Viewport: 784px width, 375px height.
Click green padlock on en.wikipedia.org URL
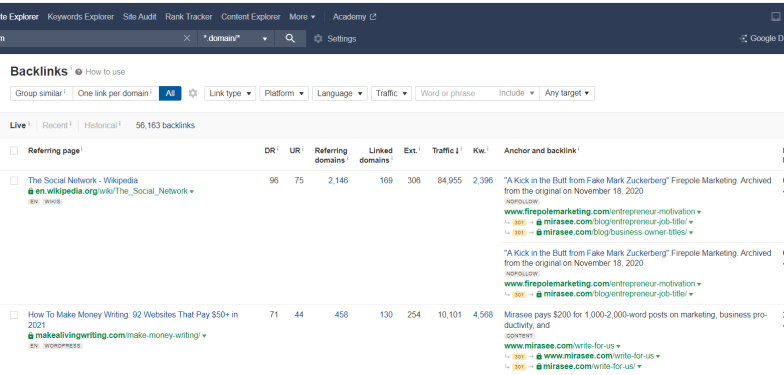click(x=31, y=191)
